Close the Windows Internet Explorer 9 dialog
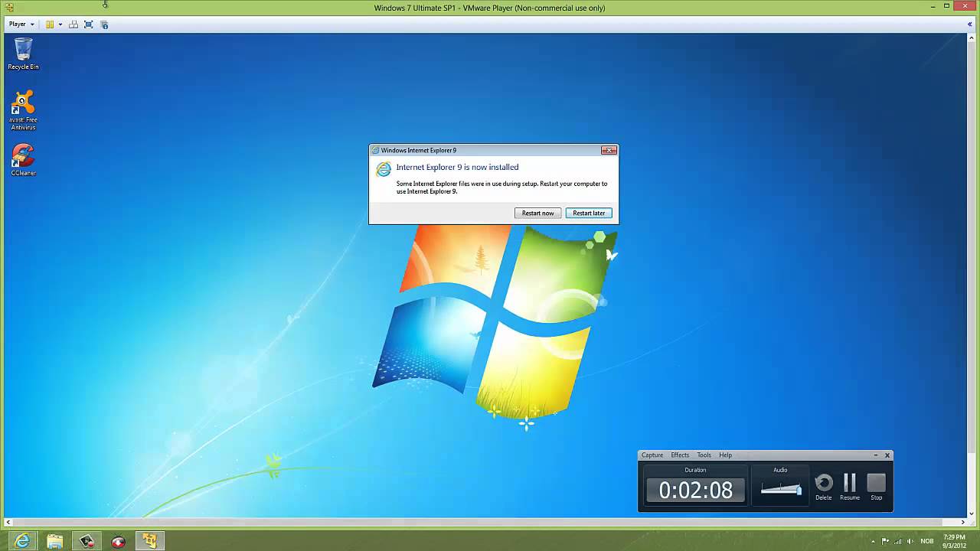 point(609,150)
